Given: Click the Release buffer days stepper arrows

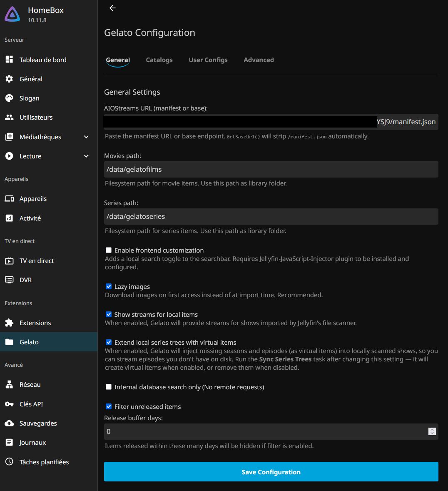Looking at the screenshot, I should [x=432, y=431].
